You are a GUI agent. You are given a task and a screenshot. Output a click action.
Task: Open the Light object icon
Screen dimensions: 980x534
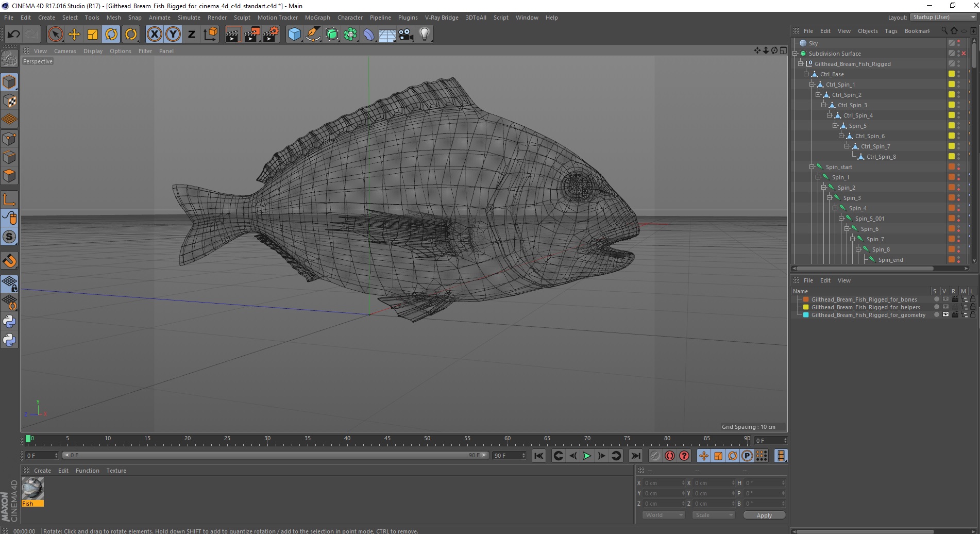click(x=424, y=35)
